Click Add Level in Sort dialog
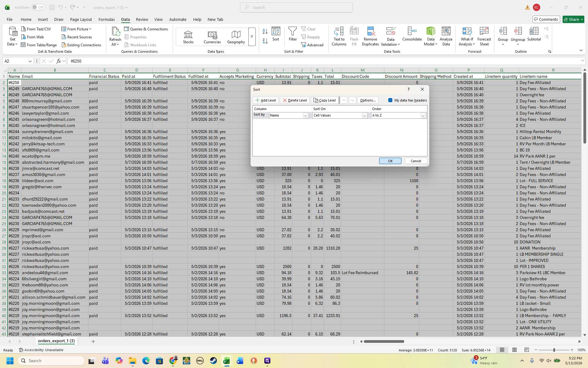This screenshot has height=368, width=588. click(266, 100)
